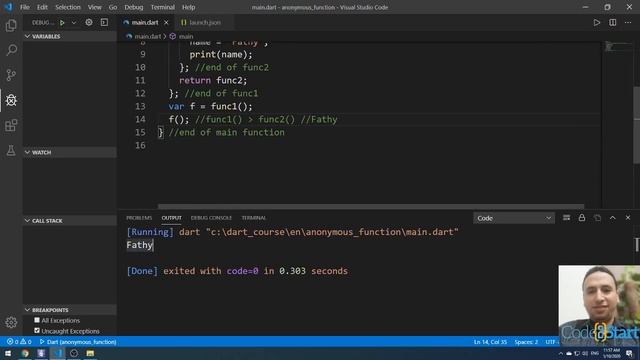Split the editor to the right

pyautogui.click(x=613, y=22)
